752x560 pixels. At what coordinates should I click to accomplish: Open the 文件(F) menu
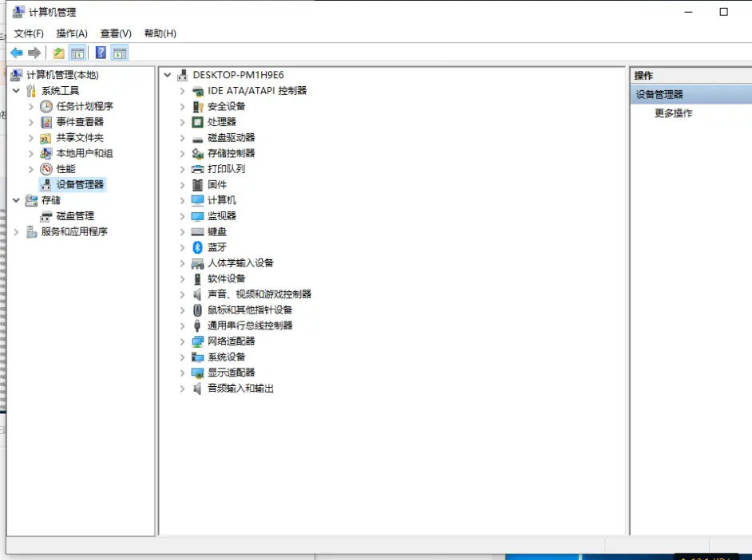pyautogui.click(x=29, y=34)
